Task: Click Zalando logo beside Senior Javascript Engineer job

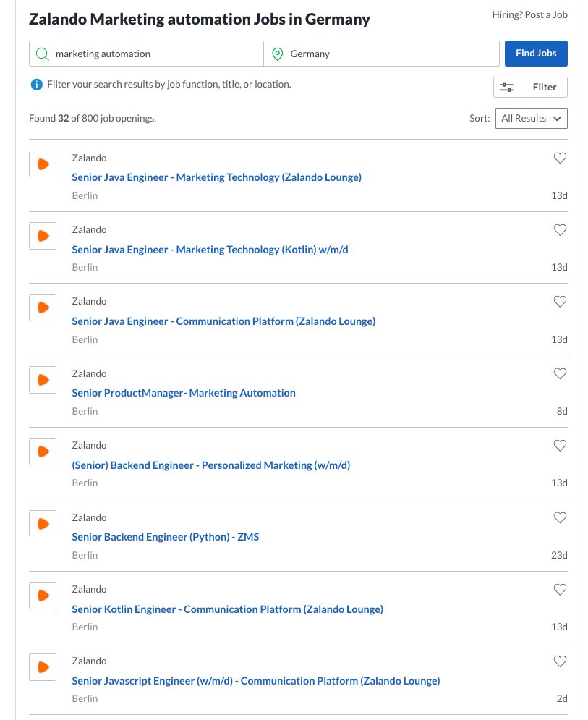Action: (x=43, y=667)
